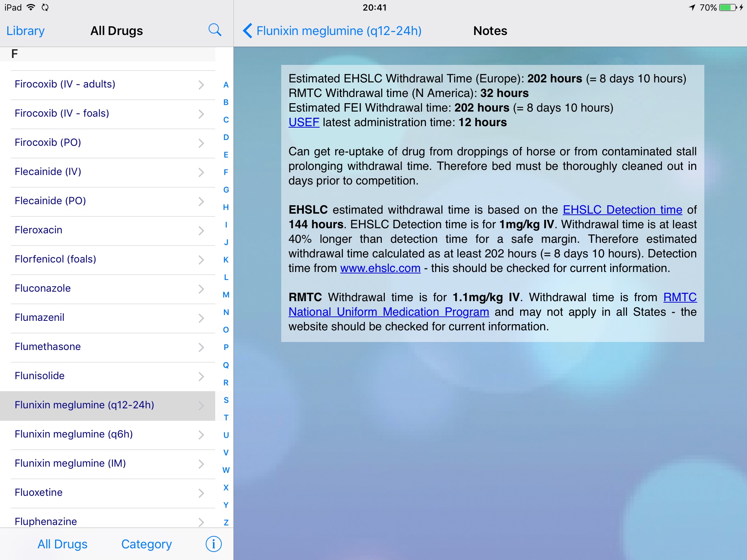This screenshot has height=560, width=747.
Task: Visit the www.ehslc.com link
Action: click(x=380, y=268)
